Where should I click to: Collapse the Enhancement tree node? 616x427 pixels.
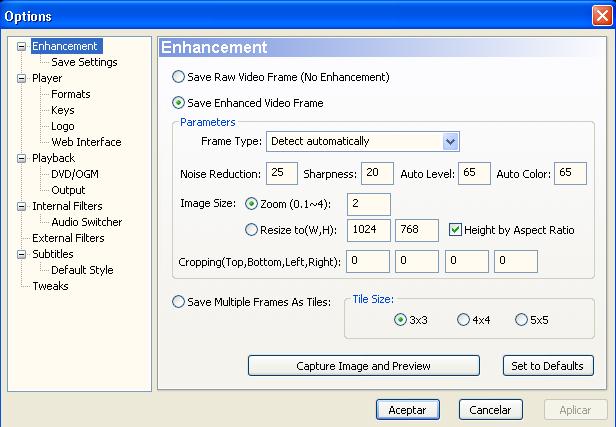click(22, 46)
